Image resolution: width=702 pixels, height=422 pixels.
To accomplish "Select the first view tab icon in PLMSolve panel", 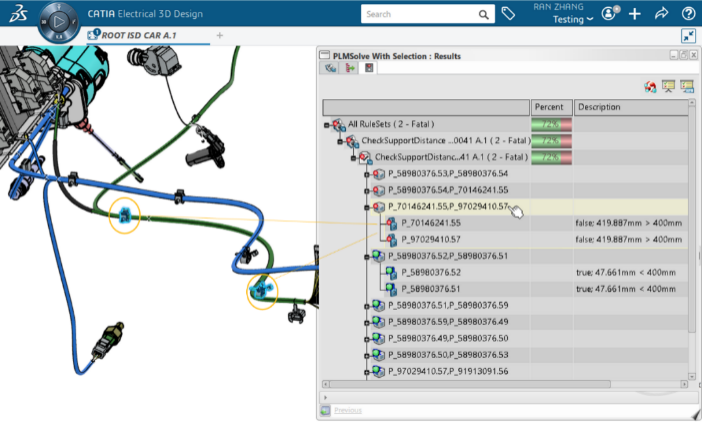I will tap(330, 69).
